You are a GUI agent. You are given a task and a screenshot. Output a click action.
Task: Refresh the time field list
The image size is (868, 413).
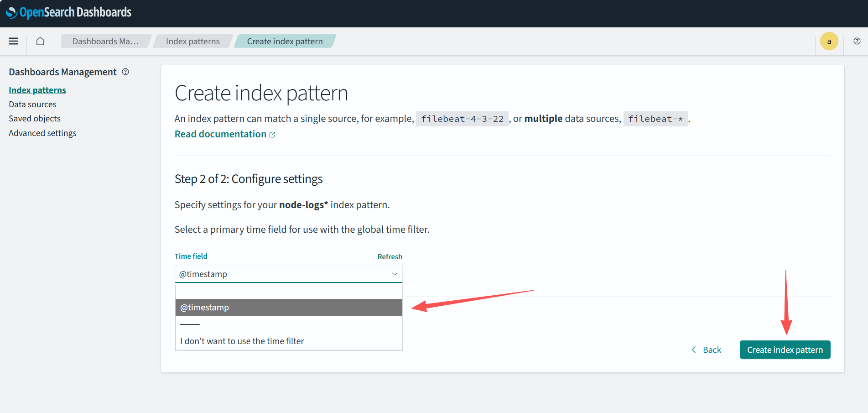pos(390,256)
